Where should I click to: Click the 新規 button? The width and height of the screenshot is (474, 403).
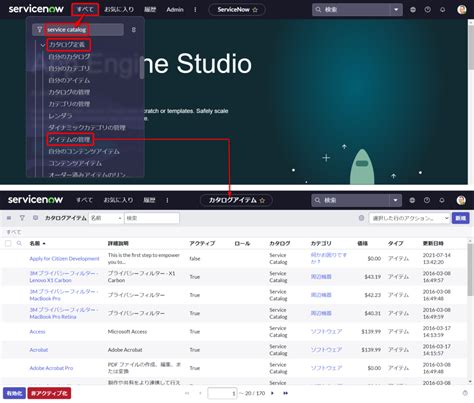[x=461, y=218]
